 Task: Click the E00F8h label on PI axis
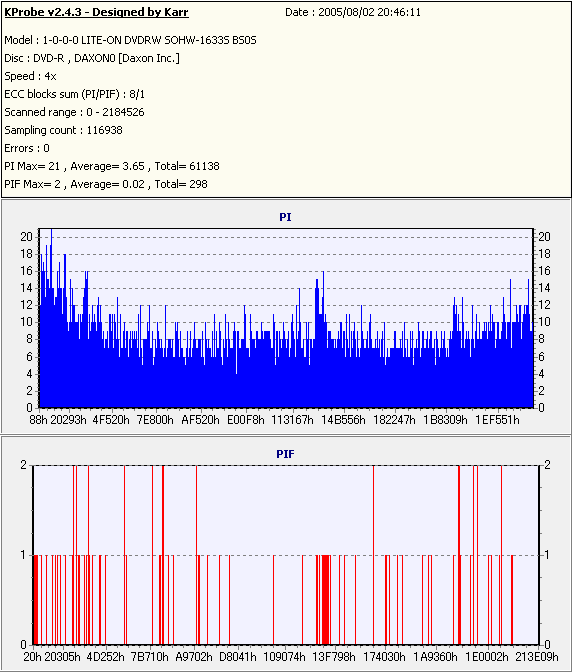point(246,420)
